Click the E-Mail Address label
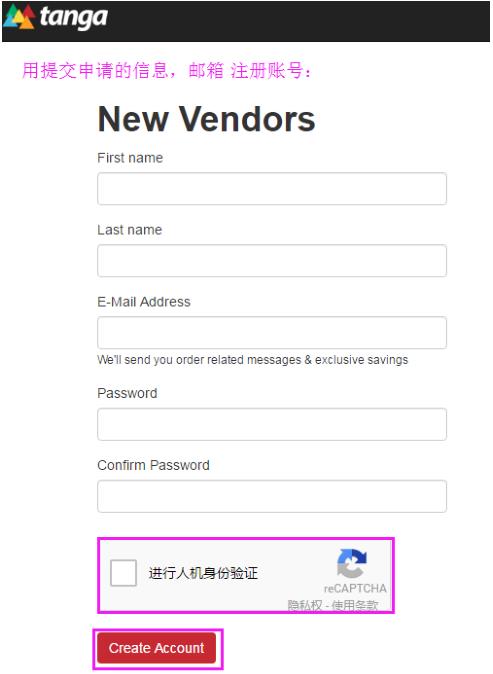493x674 pixels. pos(144,302)
